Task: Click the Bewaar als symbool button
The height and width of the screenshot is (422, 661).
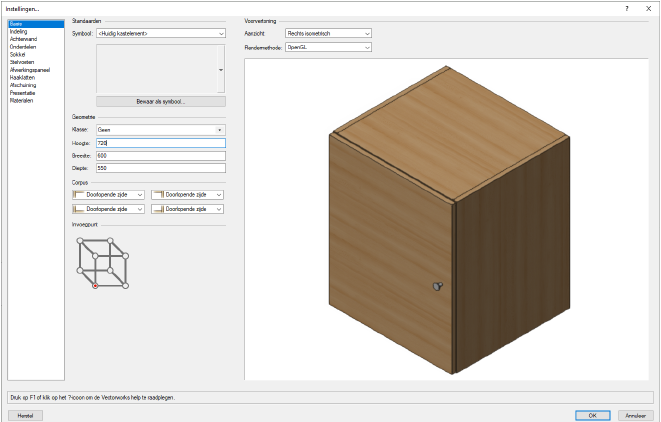Action: pos(161,102)
